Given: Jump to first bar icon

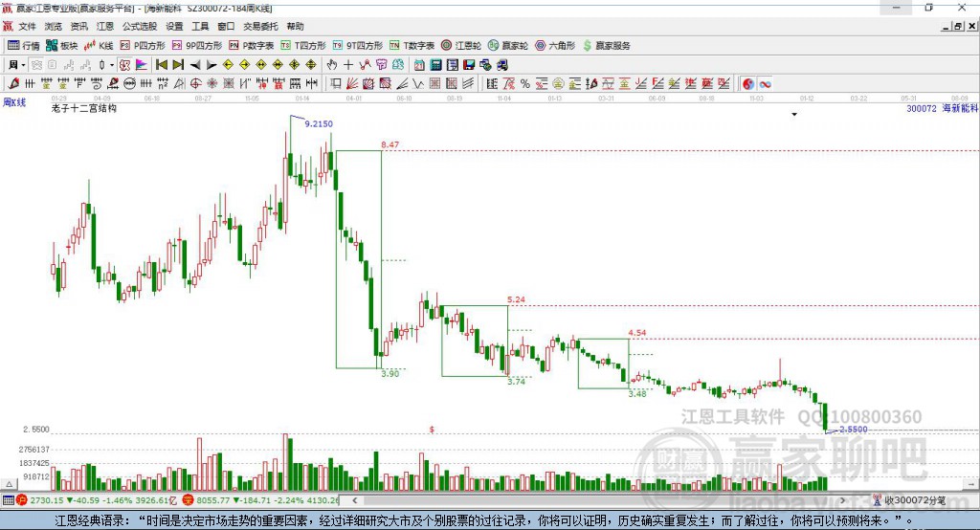Looking at the screenshot, I should click(x=161, y=65).
